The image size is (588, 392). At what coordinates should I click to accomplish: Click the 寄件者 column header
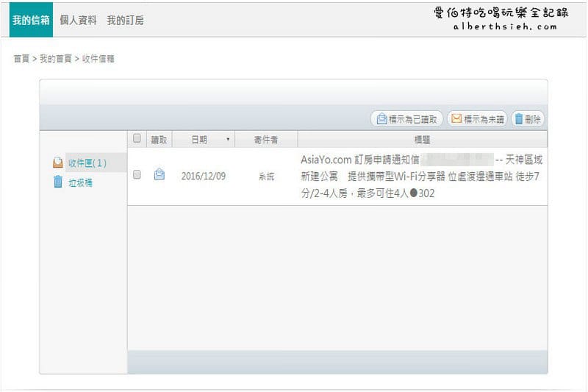pyautogui.click(x=266, y=140)
